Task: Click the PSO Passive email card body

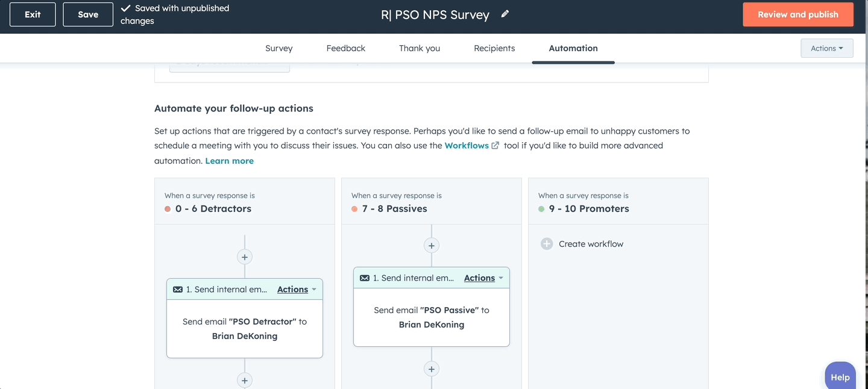Action: coord(432,317)
